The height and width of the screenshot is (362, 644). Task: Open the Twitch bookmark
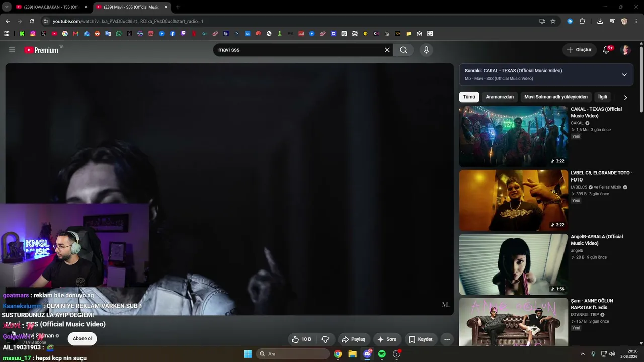point(183,34)
